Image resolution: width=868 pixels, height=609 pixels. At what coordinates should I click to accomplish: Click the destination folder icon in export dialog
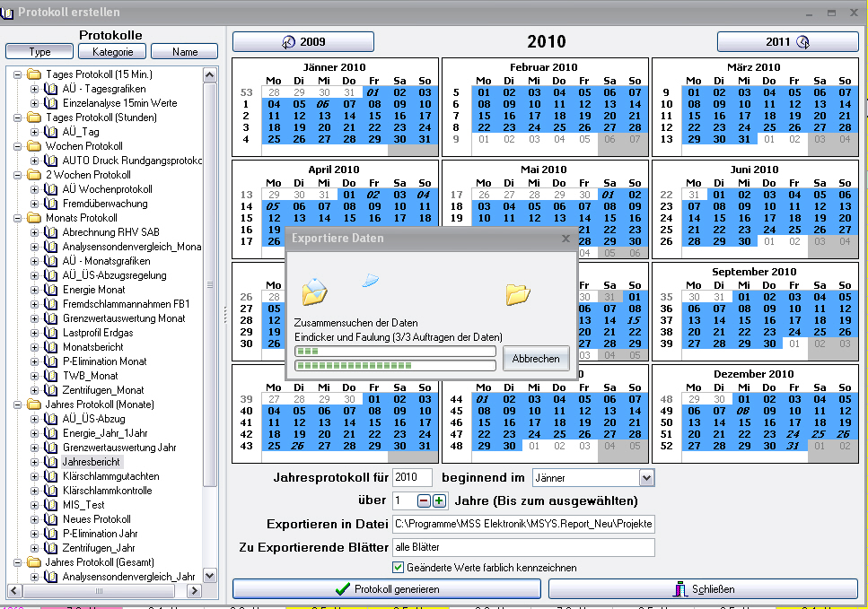tap(517, 293)
